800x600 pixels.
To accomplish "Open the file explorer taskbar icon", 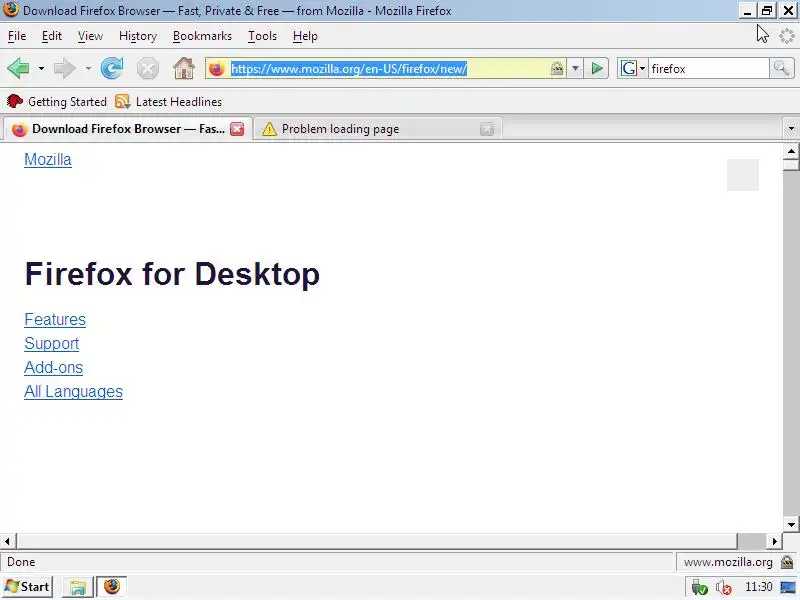I will click(78, 587).
